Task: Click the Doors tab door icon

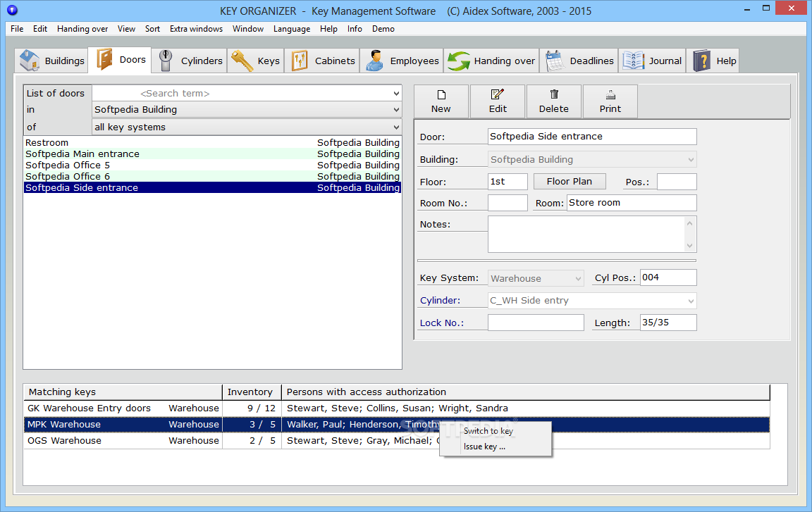Action: point(104,59)
